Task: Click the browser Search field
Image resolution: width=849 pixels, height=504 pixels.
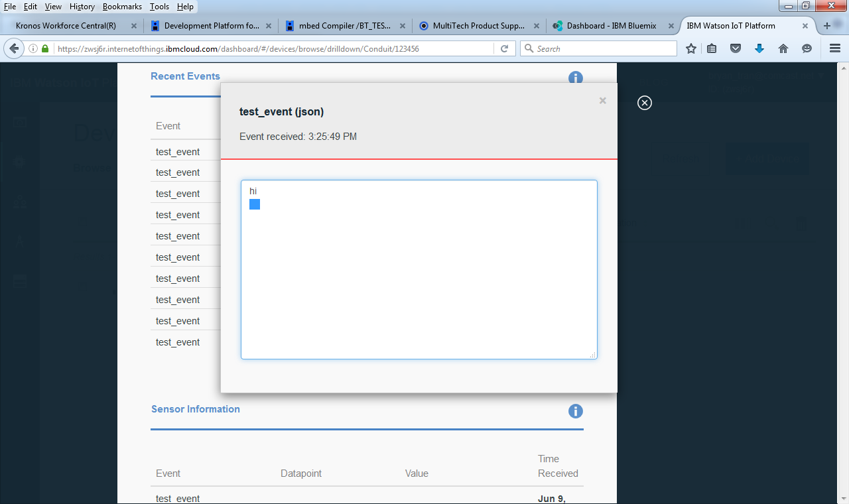Action: click(x=604, y=48)
